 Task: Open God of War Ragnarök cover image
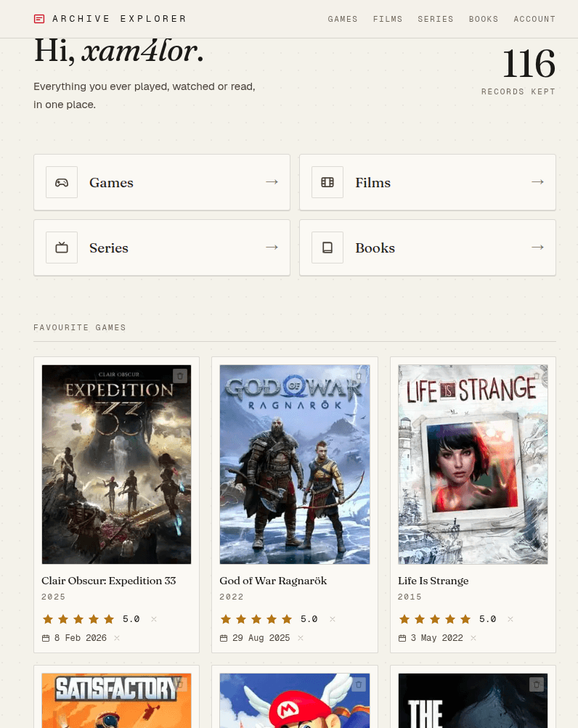pos(295,465)
